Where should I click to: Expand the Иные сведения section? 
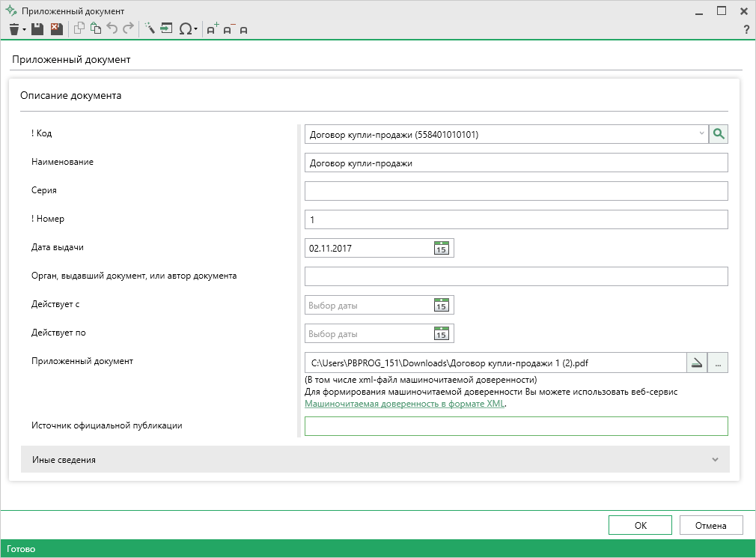(x=715, y=459)
